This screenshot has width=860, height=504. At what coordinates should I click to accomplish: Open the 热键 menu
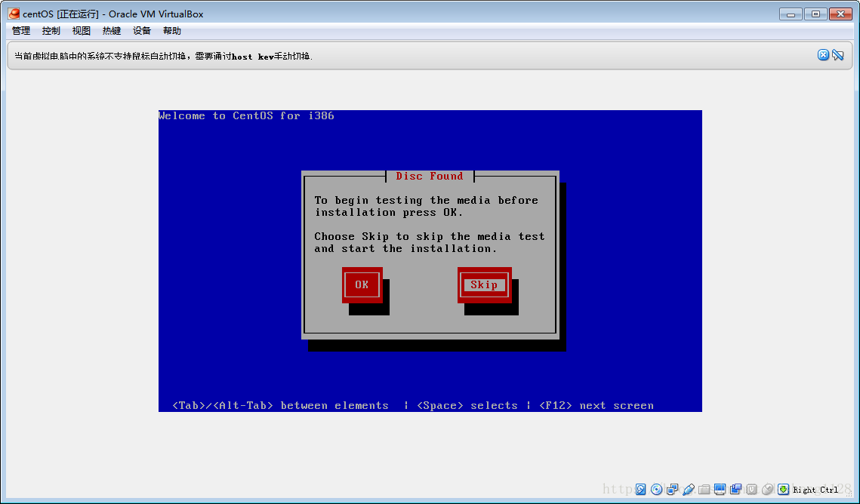pyautogui.click(x=111, y=31)
